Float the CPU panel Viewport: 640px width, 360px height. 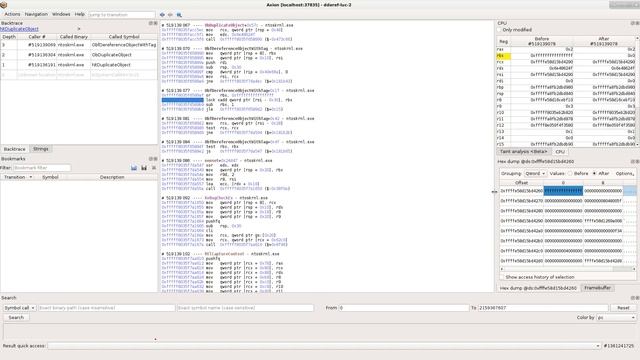633,23
